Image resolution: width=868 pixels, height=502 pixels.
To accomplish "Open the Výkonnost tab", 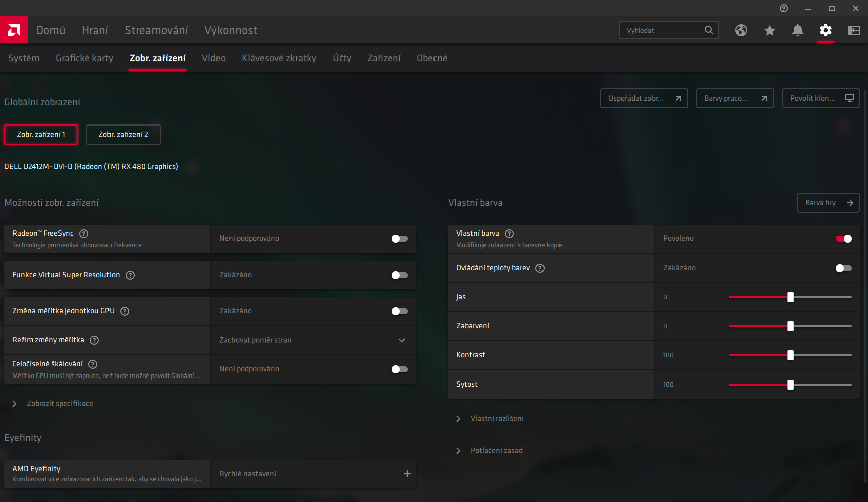I will 231,30.
